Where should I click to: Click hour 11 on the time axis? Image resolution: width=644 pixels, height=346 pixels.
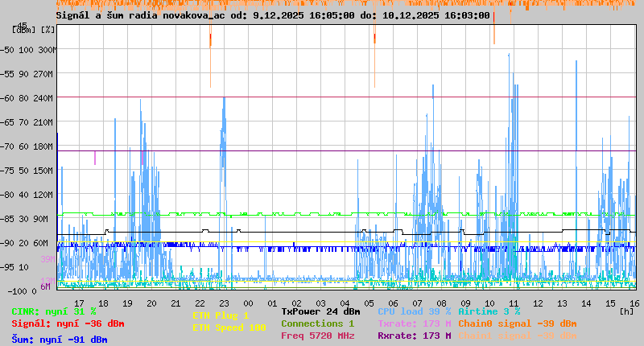pyautogui.click(x=514, y=303)
